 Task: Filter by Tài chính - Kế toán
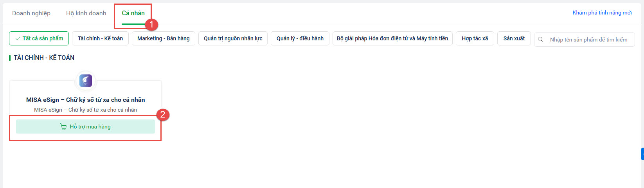(x=100, y=38)
